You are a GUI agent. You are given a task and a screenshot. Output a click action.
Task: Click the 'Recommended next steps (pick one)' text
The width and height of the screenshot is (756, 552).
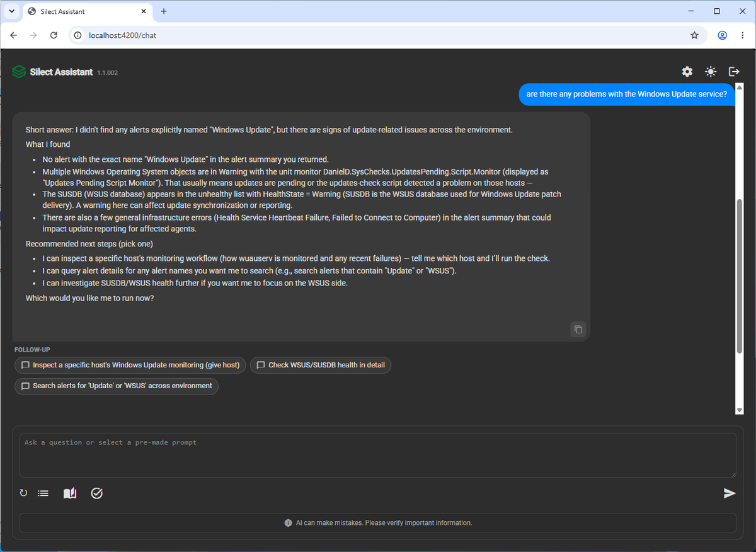89,244
